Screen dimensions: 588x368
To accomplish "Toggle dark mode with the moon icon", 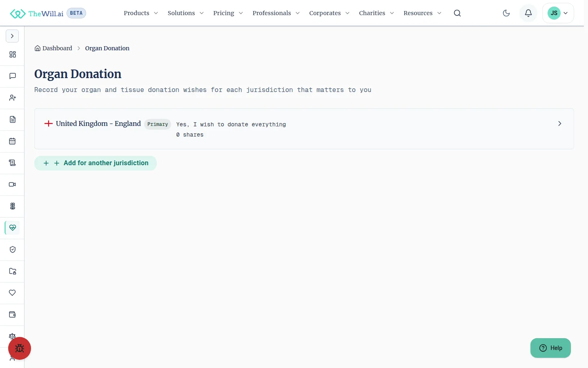I will (x=506, y=13).
